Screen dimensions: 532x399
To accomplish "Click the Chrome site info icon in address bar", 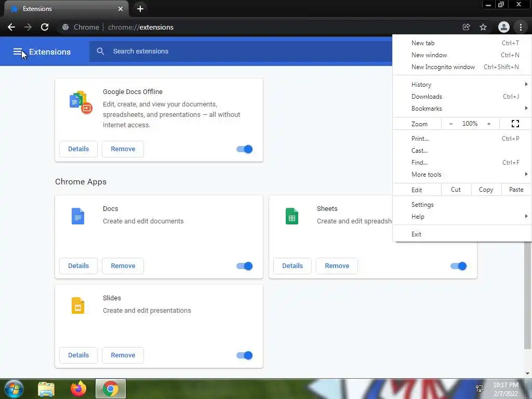I will tap(65, 27).
